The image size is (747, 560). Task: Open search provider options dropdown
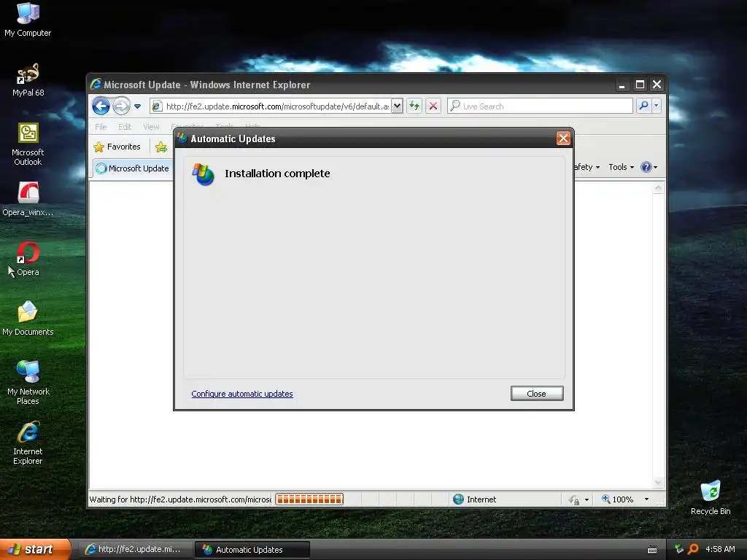point(657,106)
